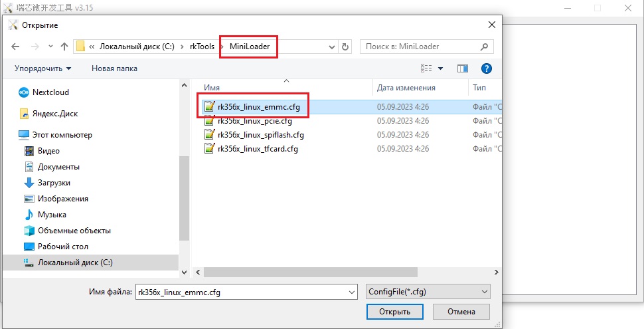Open help with the question mark icon
This screenshot has height=329, width=644.
coord(486,68)
